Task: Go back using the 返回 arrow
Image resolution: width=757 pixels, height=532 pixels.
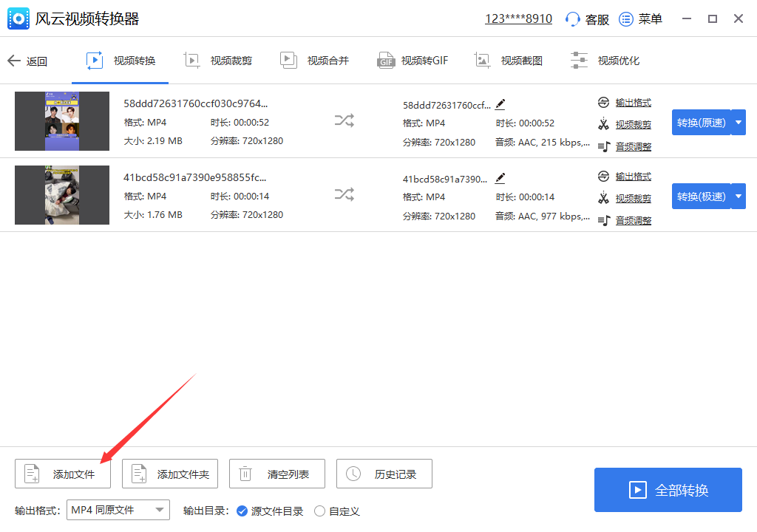Action: click(x=14, y=61)
